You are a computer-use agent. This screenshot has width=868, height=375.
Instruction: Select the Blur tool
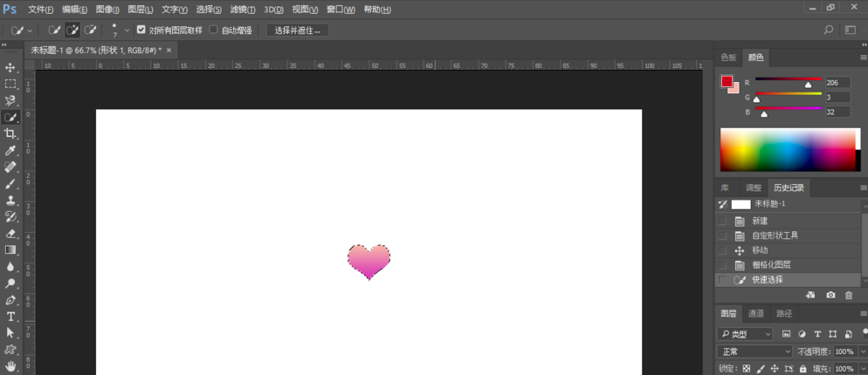coord(10,266)
